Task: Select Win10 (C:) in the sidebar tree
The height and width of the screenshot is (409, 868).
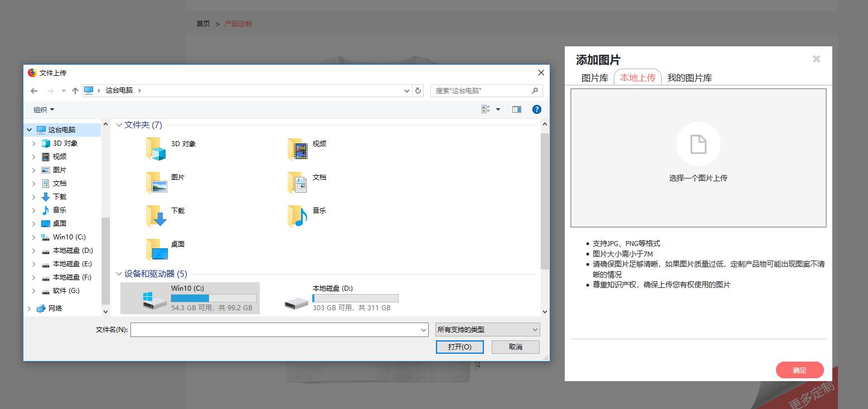Action: [x=69, y=237]
